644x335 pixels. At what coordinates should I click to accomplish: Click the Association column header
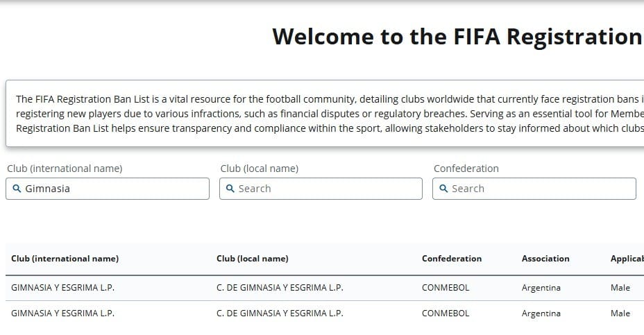(545, 259)
